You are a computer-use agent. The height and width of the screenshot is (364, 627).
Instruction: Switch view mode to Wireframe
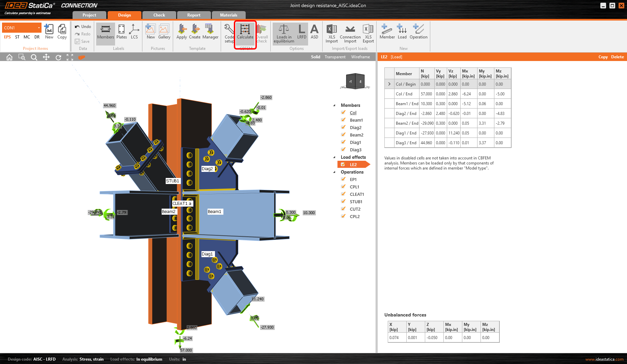point(360,57)
